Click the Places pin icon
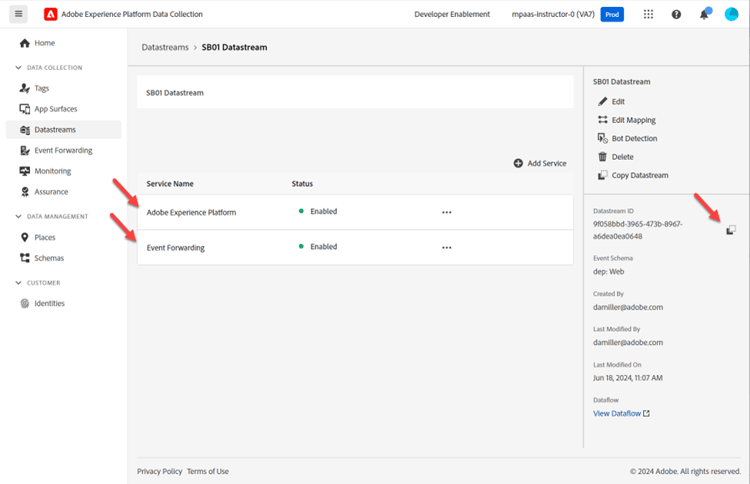Image resolution: width=750 pixels, height=484 pixels. click(x=24, y=237)
